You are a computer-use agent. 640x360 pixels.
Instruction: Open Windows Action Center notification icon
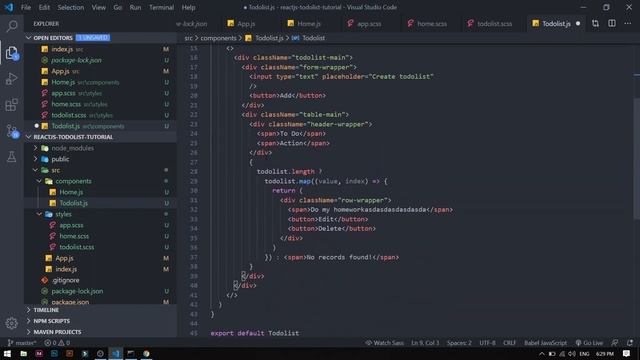click(626, 353)
